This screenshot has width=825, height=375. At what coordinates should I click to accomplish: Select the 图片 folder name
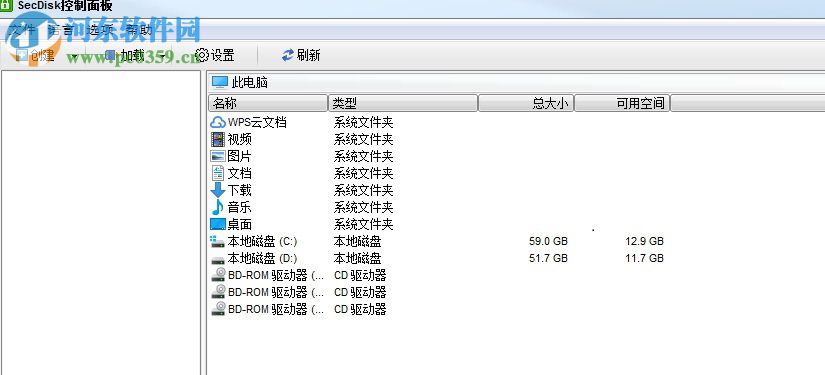coord(239,156)
